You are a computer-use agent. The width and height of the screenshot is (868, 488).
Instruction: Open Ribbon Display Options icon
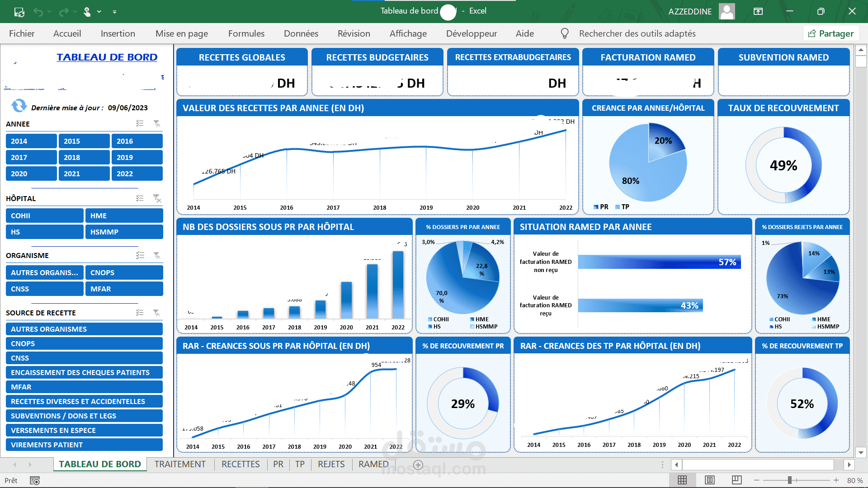758,11
